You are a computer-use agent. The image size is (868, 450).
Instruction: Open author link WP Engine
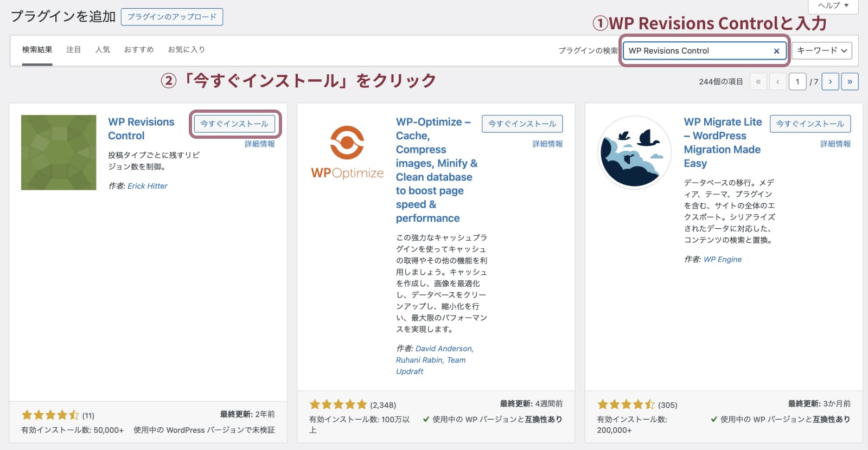pos(723,260)
